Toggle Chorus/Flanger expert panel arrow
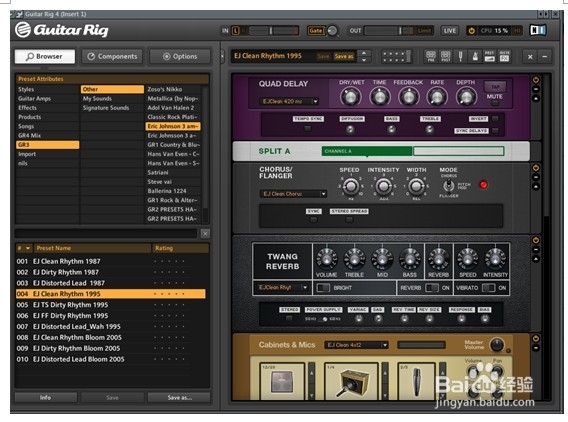The width and height of the screenshot is (568, 422). 536,187
